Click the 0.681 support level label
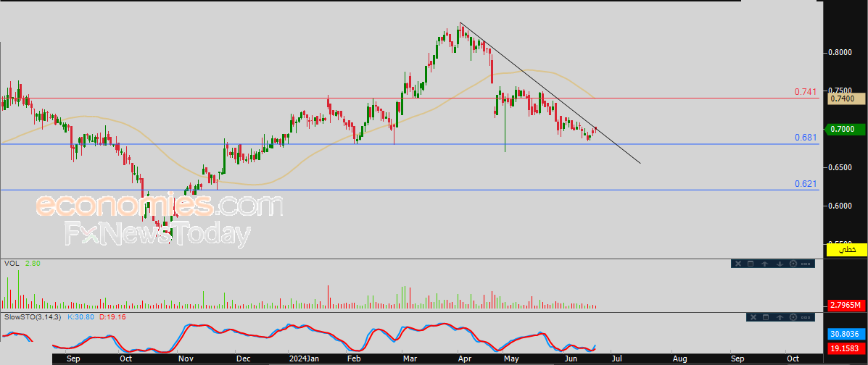The height and width of the screenshot is (365, 868). (806, 137)
